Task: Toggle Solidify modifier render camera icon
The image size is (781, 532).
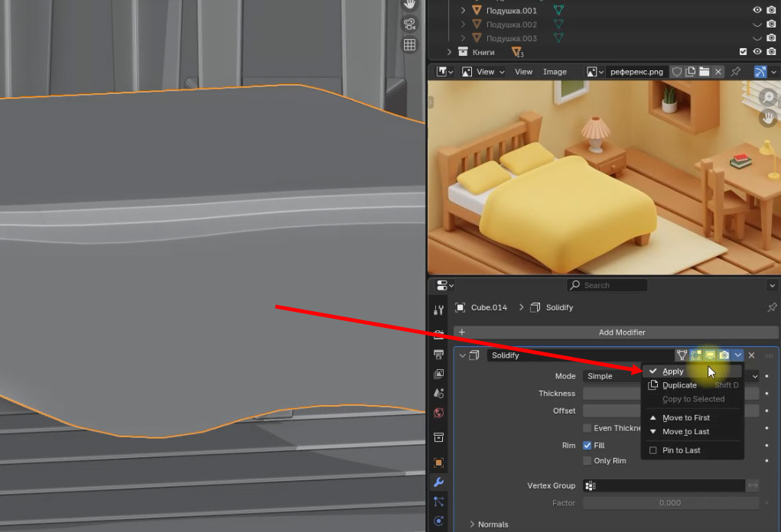Action: pos(724,355)
